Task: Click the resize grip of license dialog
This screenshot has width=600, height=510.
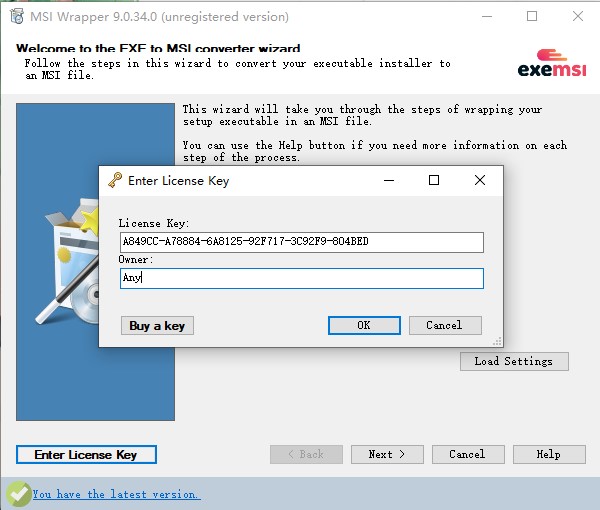Action: 497,342
